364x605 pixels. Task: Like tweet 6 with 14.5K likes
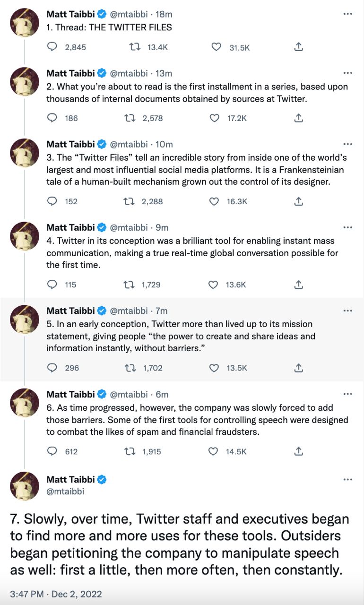click(213, 451)
